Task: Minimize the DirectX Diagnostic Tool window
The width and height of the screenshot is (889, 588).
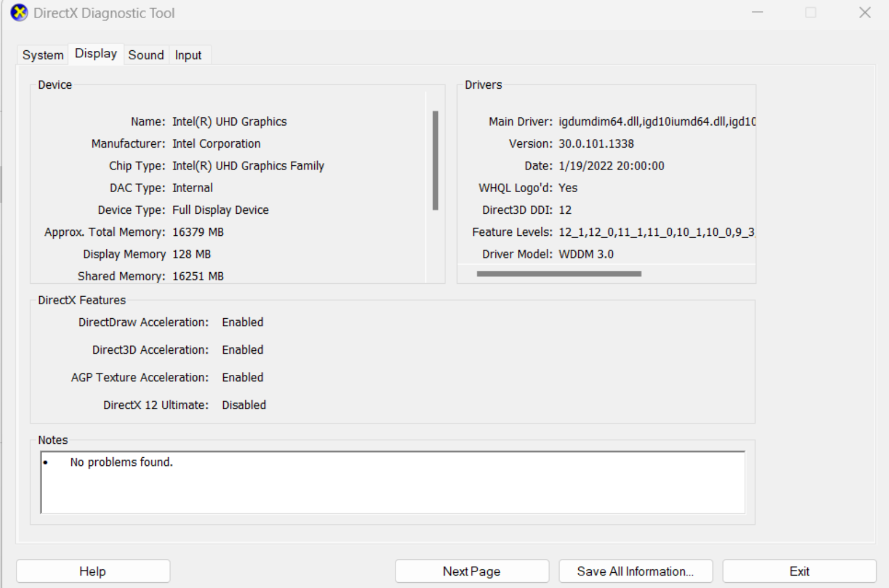Action: coord(756,12)
